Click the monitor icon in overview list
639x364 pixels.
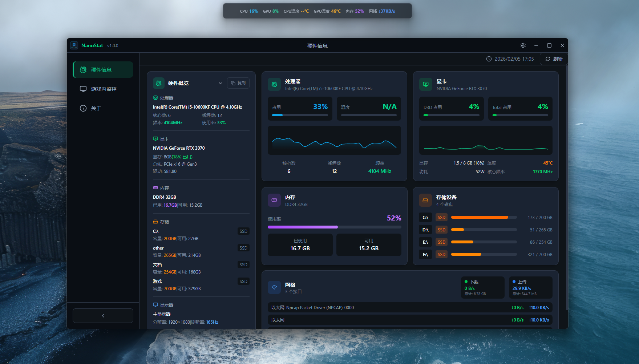pos(155,305)
